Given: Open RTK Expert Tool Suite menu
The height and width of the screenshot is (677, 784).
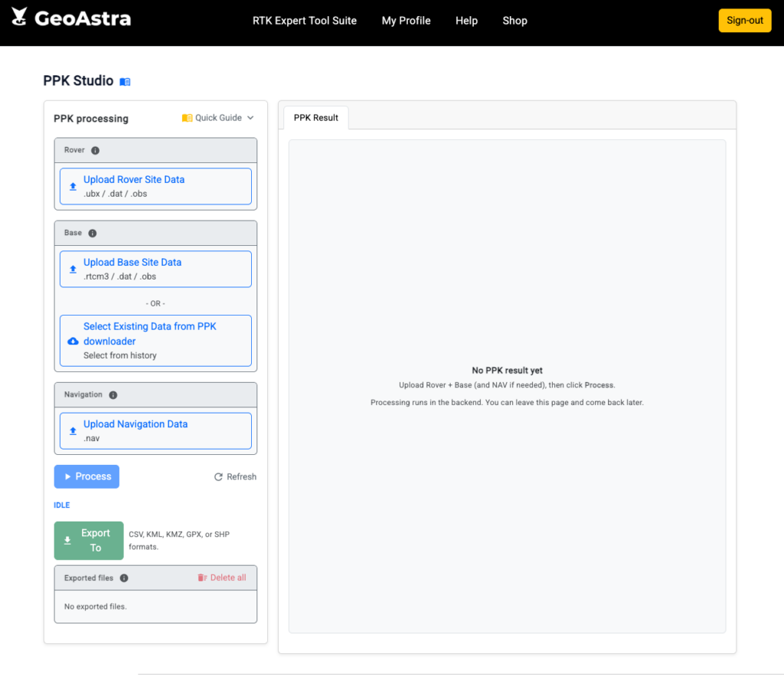Looking at the screenshot, I should coord(305,21).
